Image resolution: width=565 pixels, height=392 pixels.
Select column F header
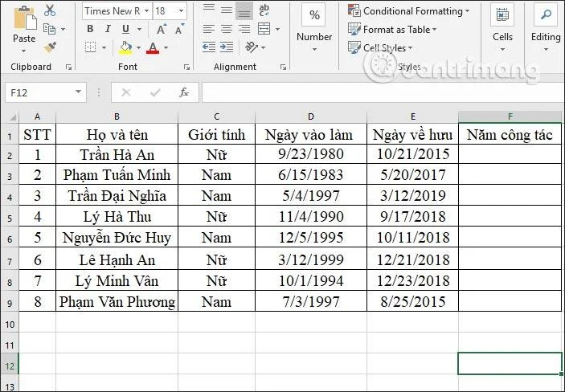(510, 116)
